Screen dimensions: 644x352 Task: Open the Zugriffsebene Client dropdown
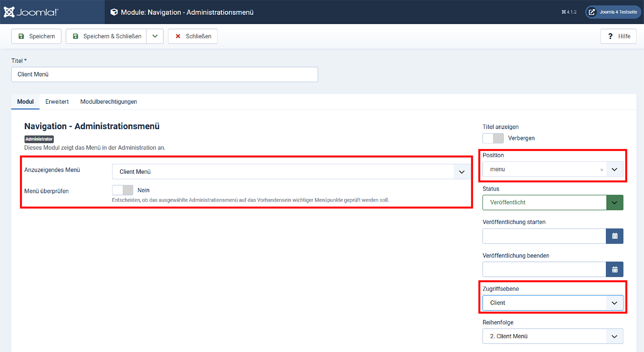click(614, 303)
